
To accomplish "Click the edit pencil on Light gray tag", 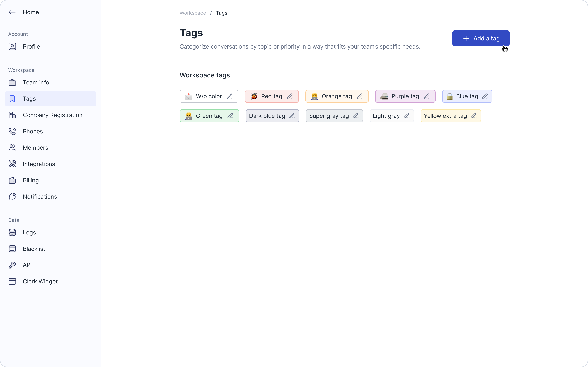I will click(x=406, y=116).
